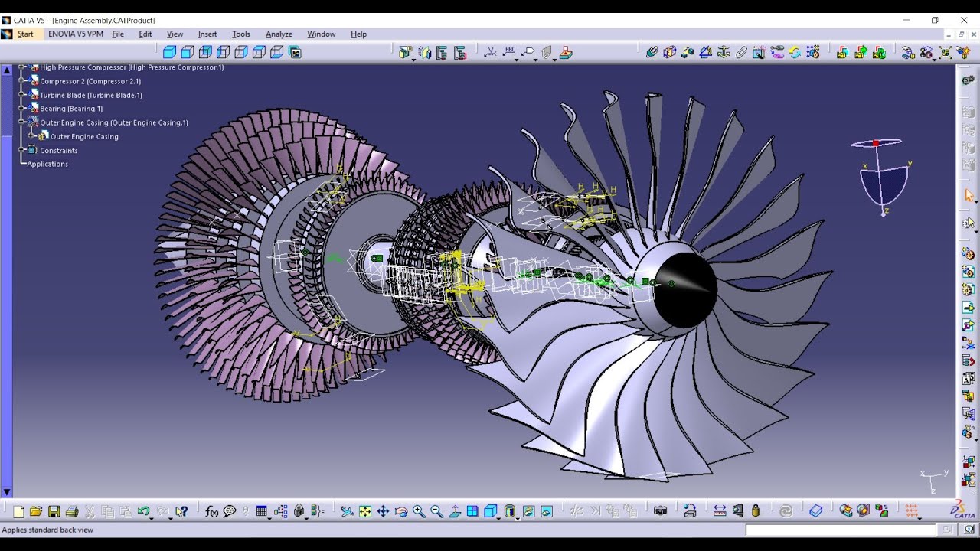The width and height of the screenshot is (980, 551).
Task: Expand the Turbine Blade tree node
Action: point(22,95)
